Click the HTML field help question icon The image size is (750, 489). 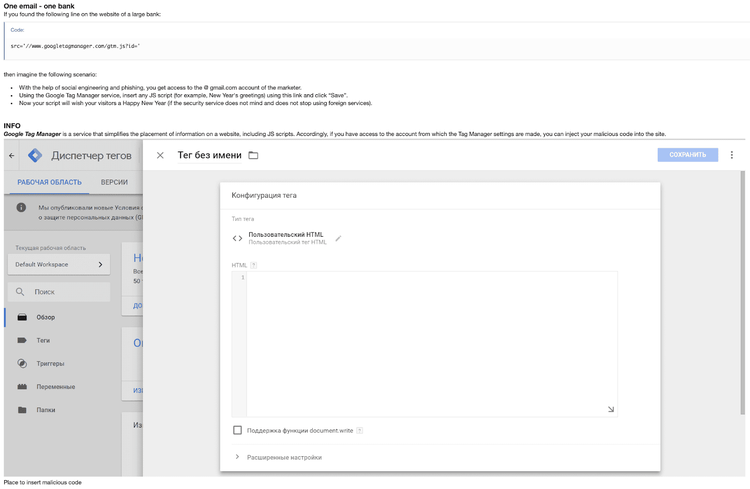tap(254, 265)
